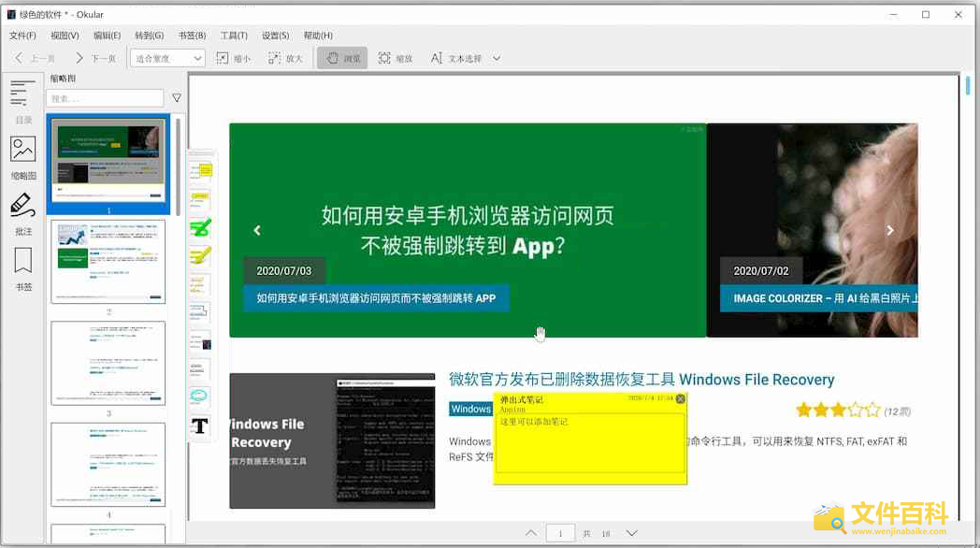The height and width of the screenshot is (548, 980).
Task: Select the yellow highlighter tool
Action: (200, 255)
